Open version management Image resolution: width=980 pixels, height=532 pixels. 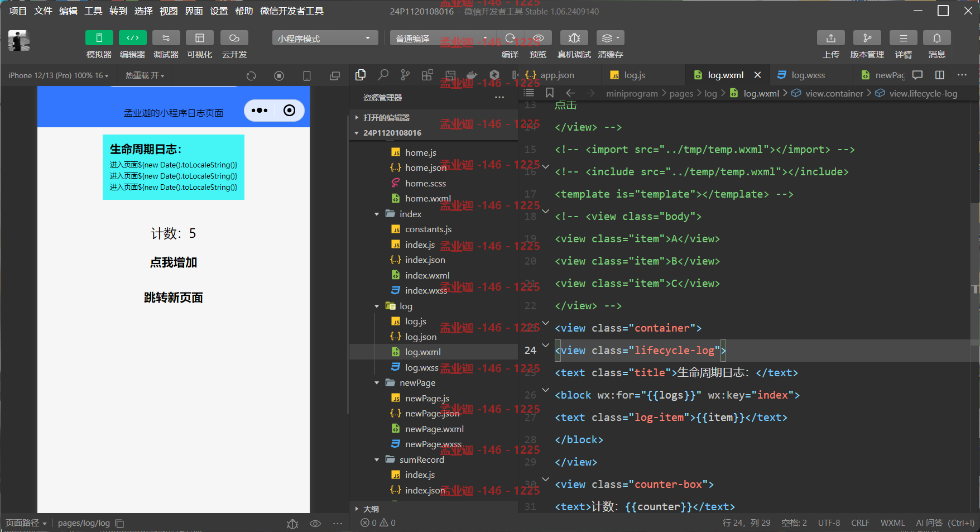pyautogui.click(x=867, y=38)
